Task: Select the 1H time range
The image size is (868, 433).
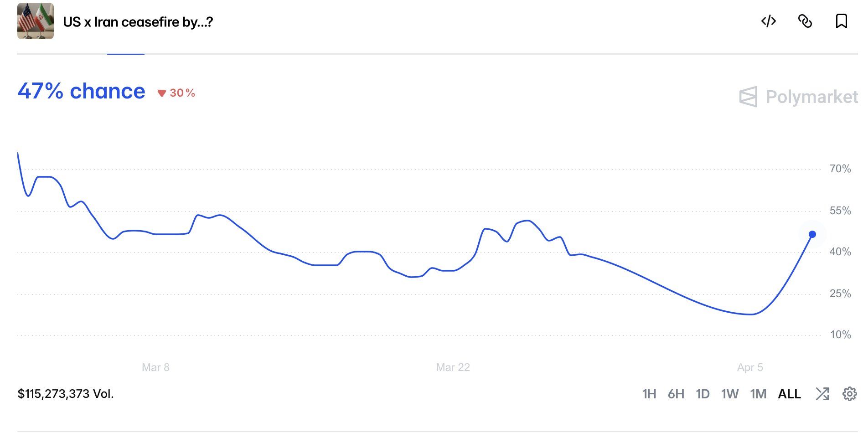Action: click(649, 394)
